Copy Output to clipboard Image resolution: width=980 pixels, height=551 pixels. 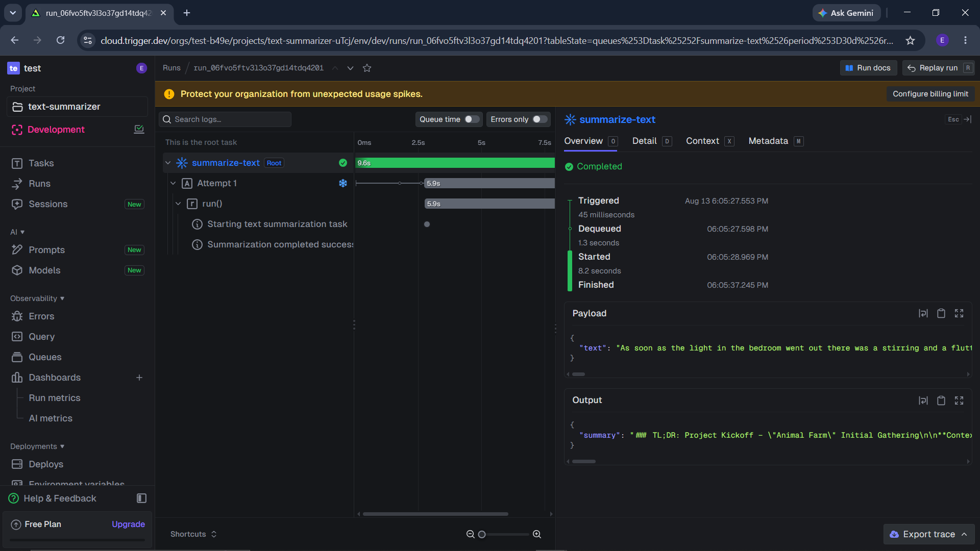point(941,400)
